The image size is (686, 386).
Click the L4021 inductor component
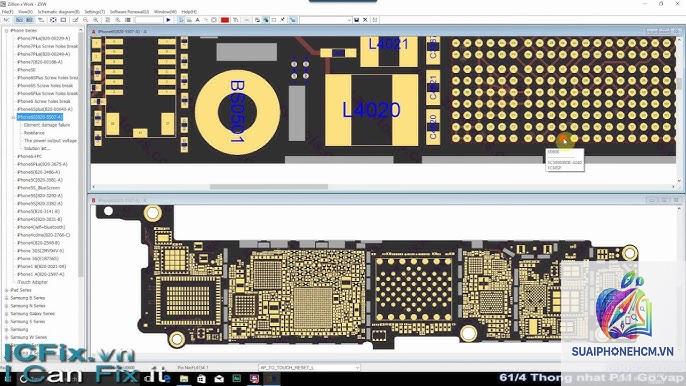pos(388,52)
